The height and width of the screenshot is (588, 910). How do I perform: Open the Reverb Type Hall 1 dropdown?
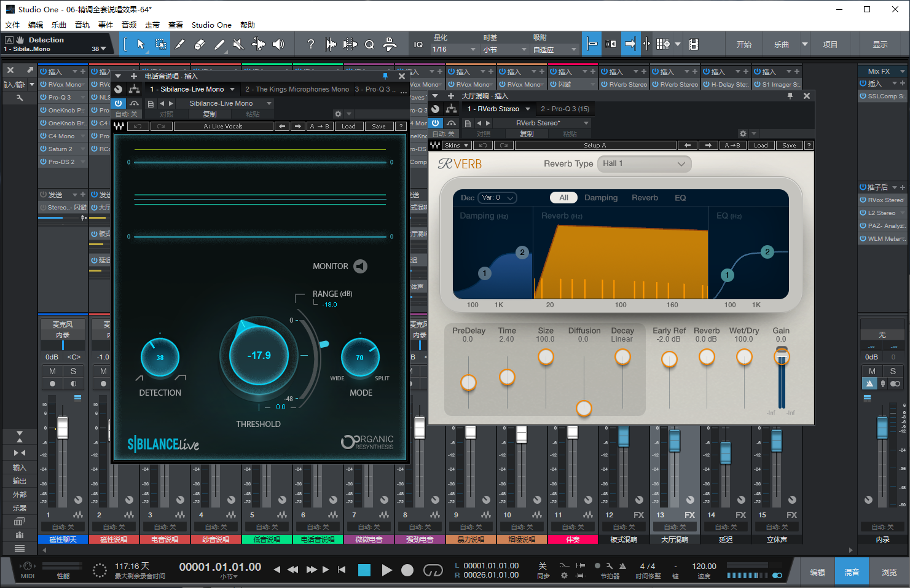tap(644, 163)
